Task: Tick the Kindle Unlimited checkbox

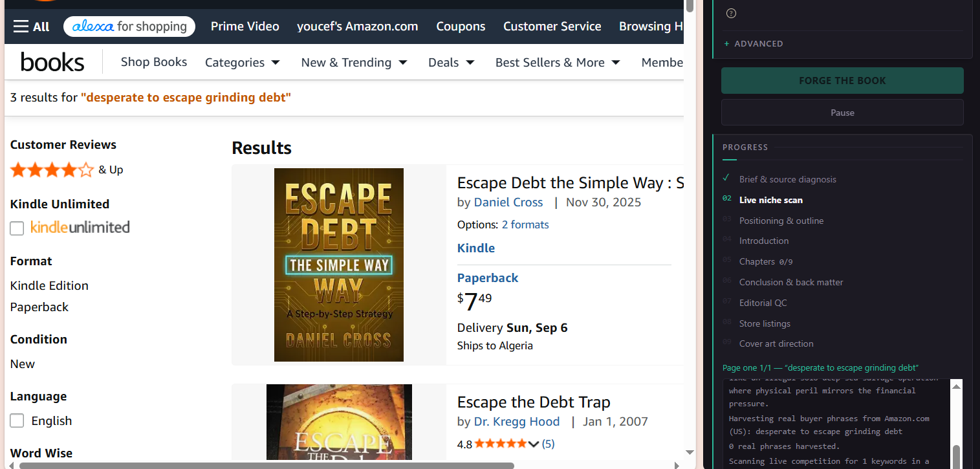Action: (x=17, y=228)
